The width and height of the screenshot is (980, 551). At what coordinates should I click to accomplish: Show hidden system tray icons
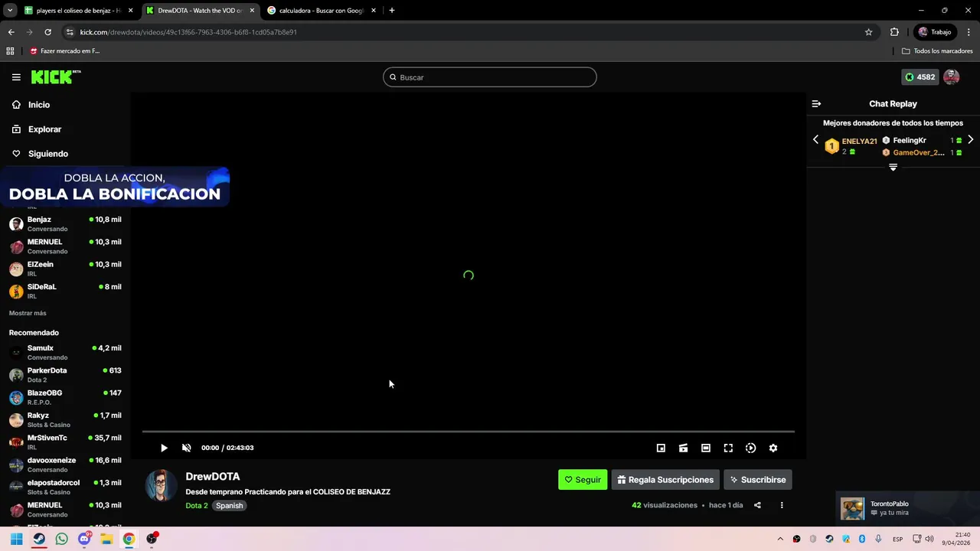click(780, 539)
